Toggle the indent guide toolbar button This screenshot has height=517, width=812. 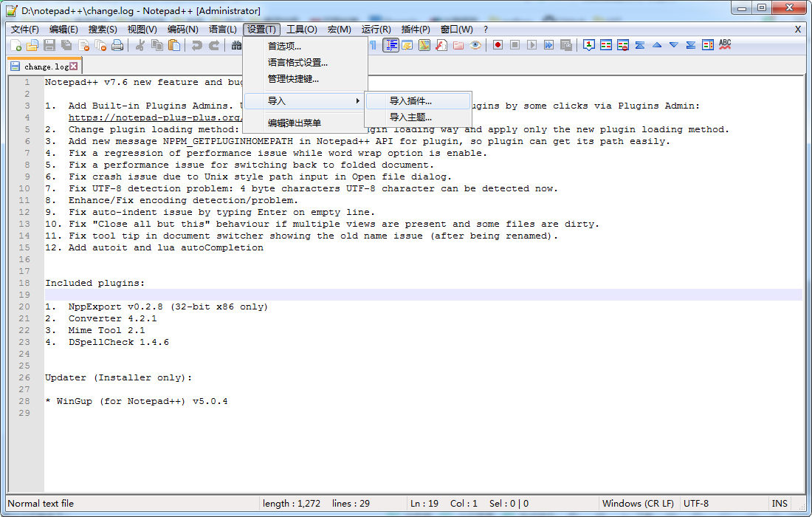[x=391, y=46]
